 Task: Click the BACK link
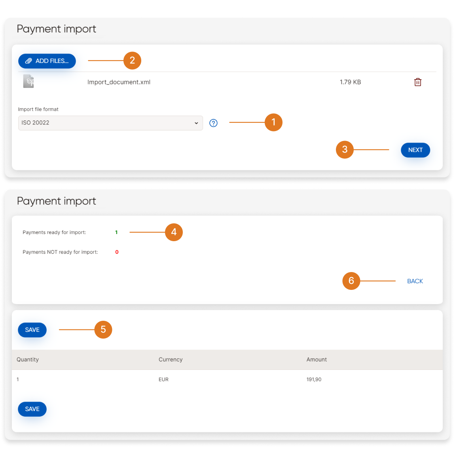415,281
